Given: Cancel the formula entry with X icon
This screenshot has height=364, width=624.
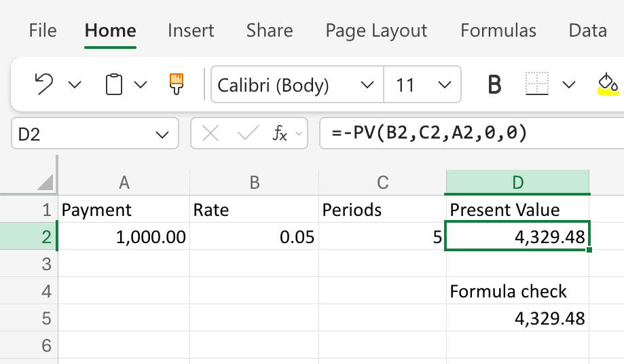Looking at the screenshot, I should [210, 134].
